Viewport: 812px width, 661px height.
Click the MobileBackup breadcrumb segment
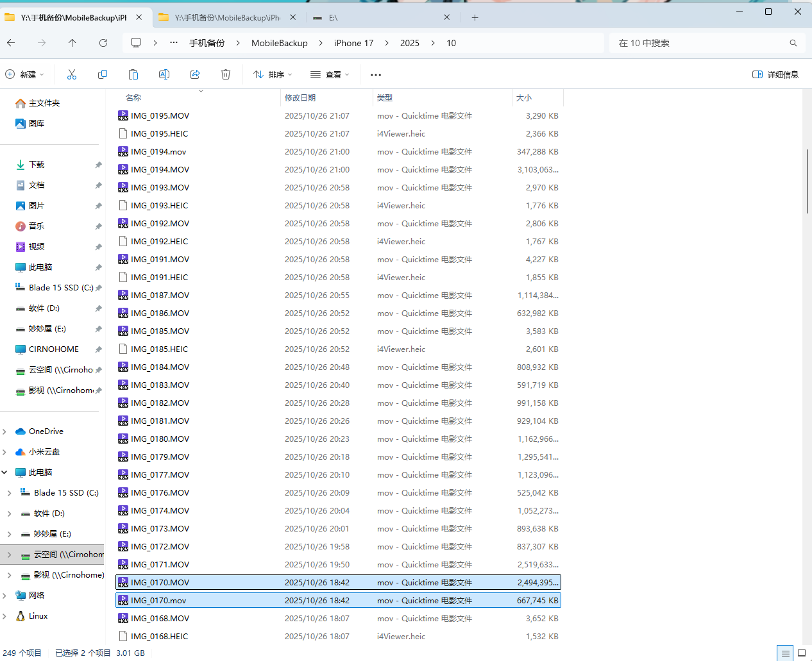pos(279,43)
